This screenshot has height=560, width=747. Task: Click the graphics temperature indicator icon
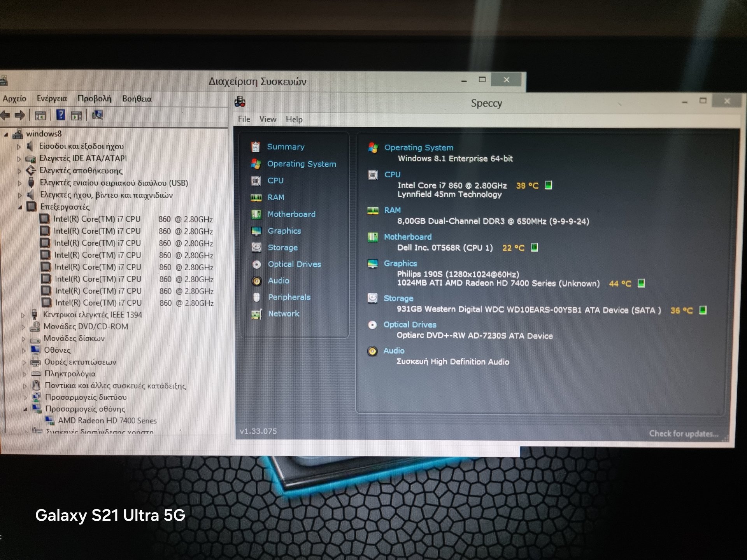[641, 283]
